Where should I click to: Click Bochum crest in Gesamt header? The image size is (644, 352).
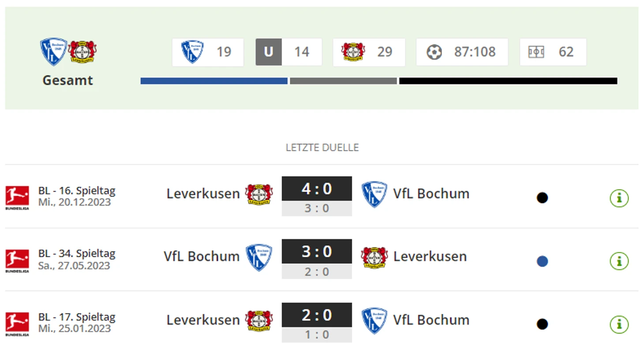(53, 52)
